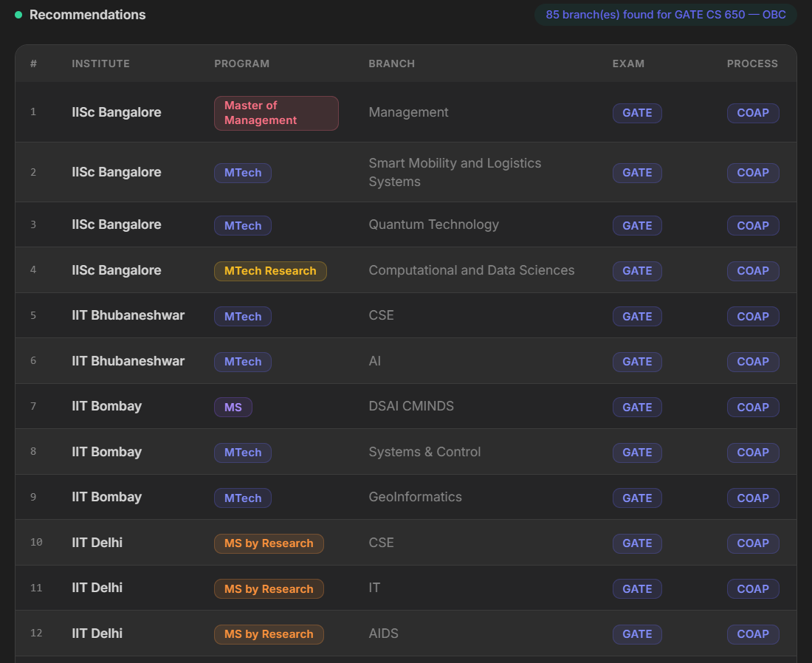Click the COAP badge in the DSAI CMINDS row
The image size is (812, 663).
click(x=753, y=407)
